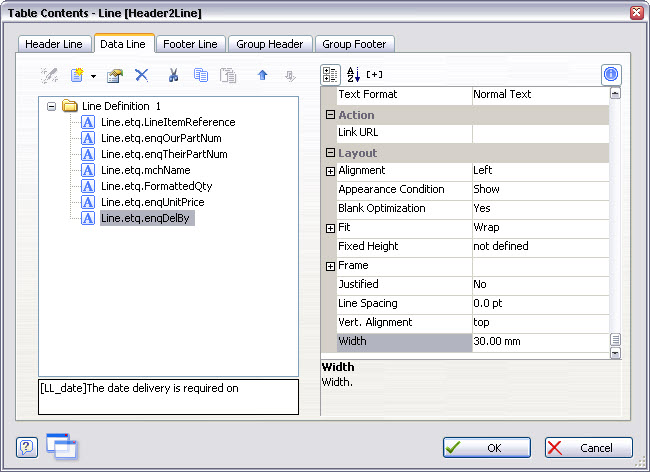Expand the Alignment property
The width and height of the screenshot is (650, 472).
pos(330,171)
